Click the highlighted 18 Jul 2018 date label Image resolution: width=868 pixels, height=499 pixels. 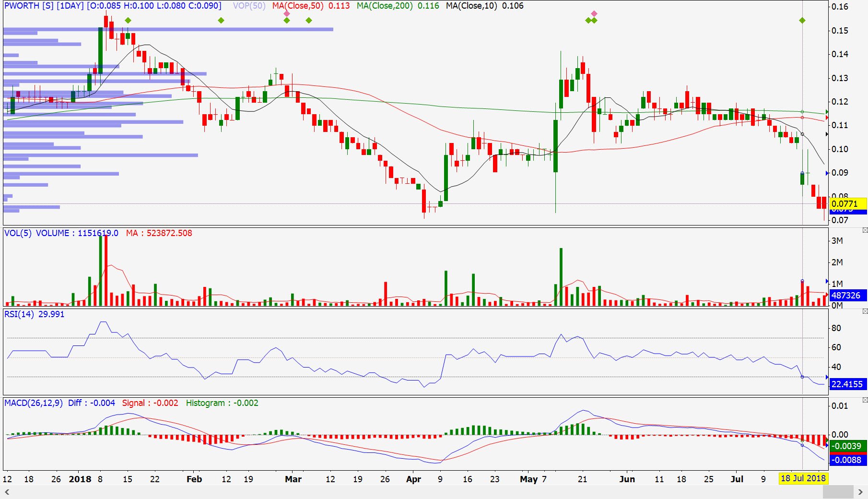click(803, 478)
